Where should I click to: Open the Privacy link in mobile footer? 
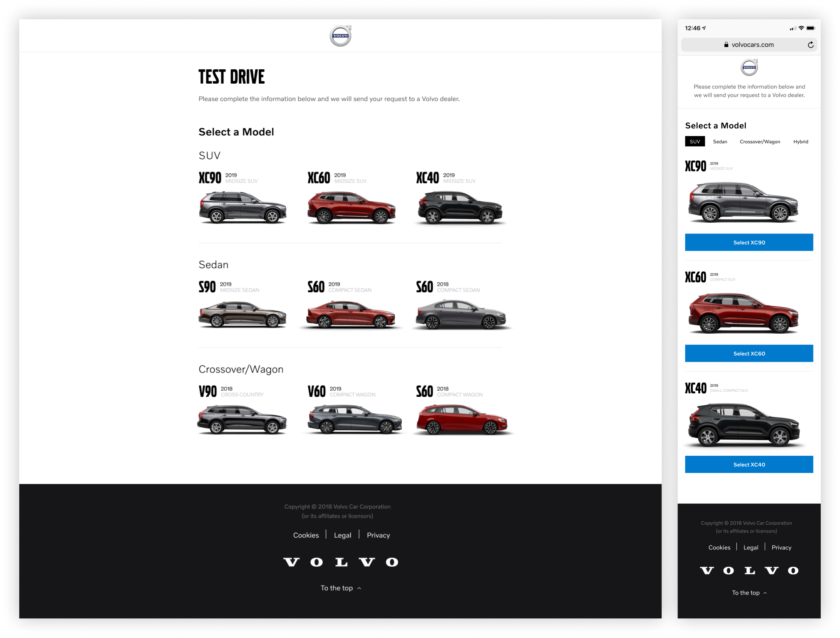781,547
